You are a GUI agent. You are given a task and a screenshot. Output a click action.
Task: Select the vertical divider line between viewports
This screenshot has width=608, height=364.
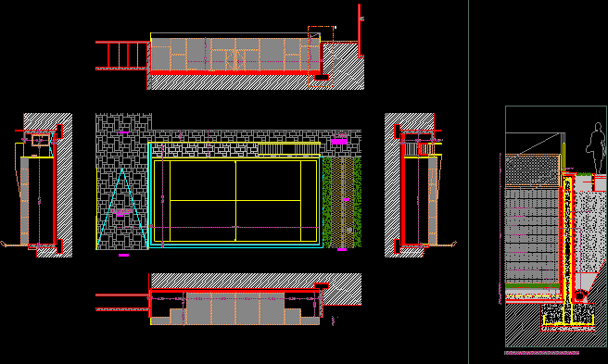[468, 182]
